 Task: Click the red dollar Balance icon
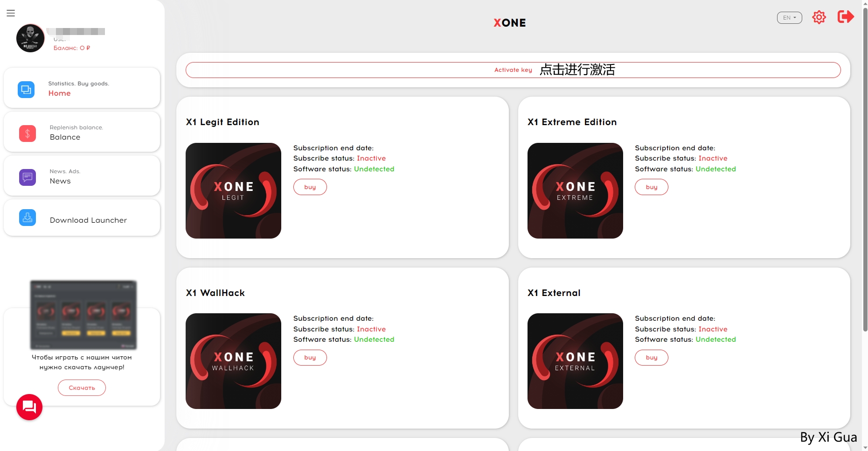[x=28, y=134]
